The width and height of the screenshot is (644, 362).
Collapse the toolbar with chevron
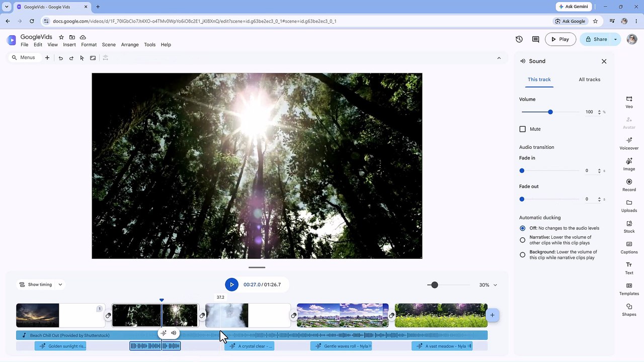point(499,58)
